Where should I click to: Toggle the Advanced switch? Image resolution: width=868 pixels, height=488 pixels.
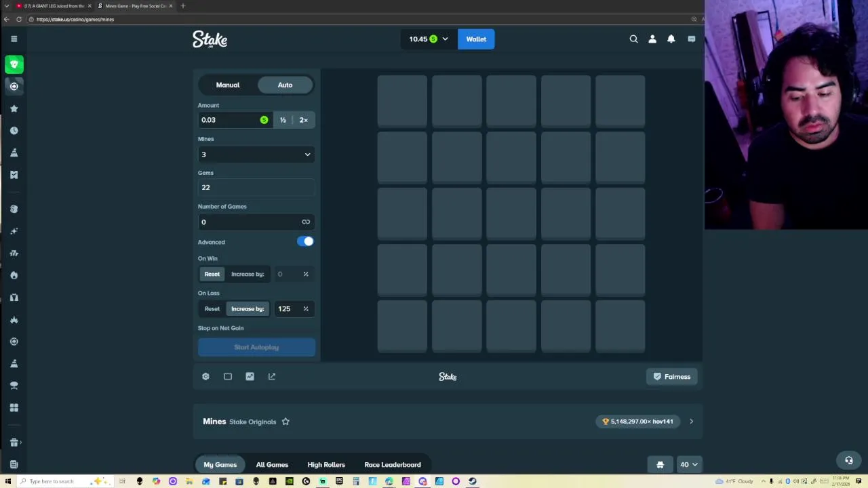tap(305, 241)
